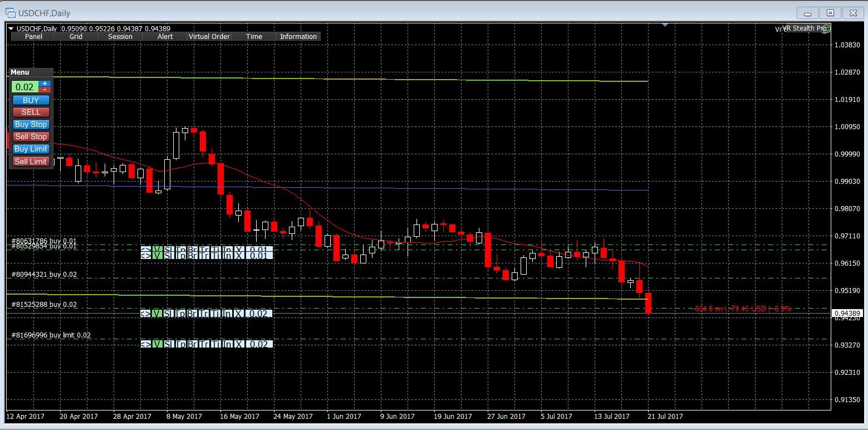The width and height of the screenshot is (868, 430).
Task: Click the VR Stealth Pro smiley icon
Action: (x=826, y=28)
